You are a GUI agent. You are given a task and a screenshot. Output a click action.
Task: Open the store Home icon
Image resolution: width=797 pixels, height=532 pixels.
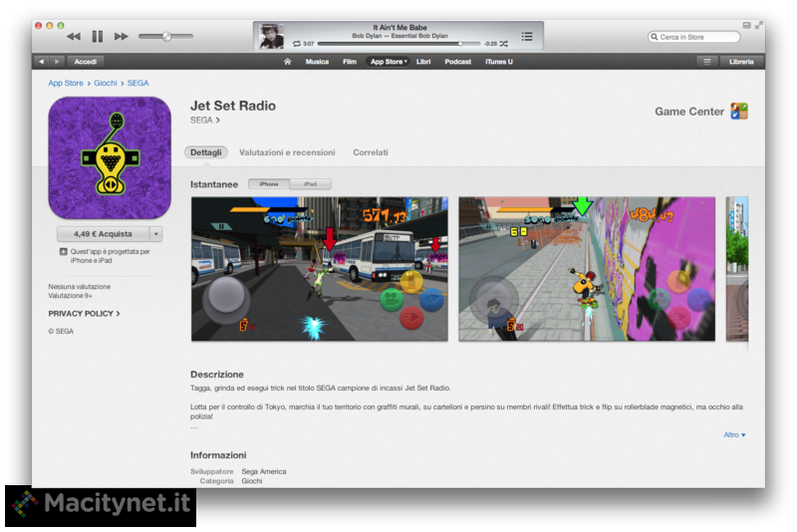[x=288, y=62]
